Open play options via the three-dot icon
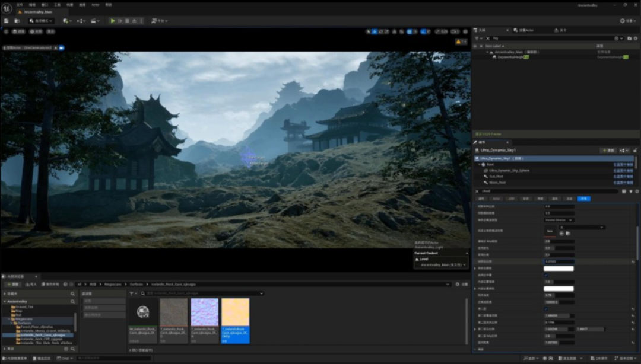 141,21
